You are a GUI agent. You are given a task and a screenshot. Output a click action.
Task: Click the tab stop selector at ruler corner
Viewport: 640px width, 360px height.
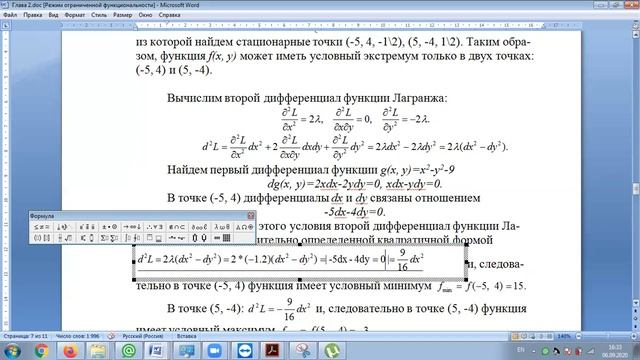point(6,25)
